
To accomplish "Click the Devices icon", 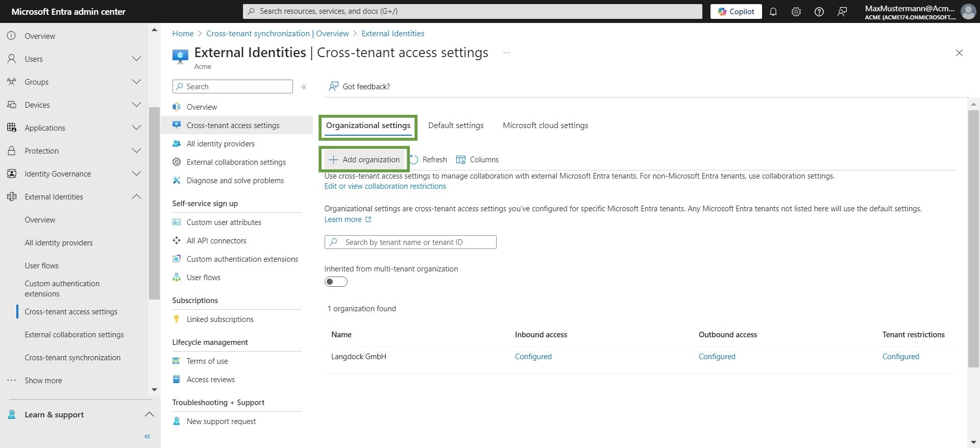I will tap(11, 105).
